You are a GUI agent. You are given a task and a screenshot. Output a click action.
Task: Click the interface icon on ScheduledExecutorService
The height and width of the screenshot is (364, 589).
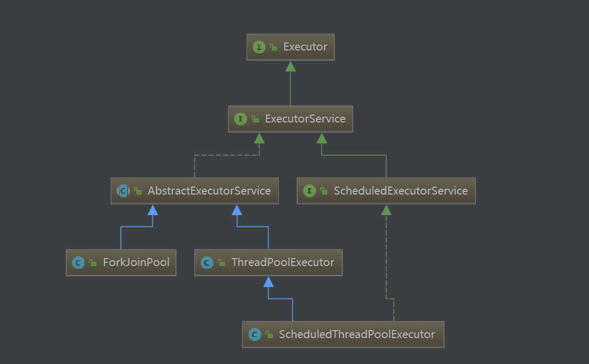(x=310, y=190)
